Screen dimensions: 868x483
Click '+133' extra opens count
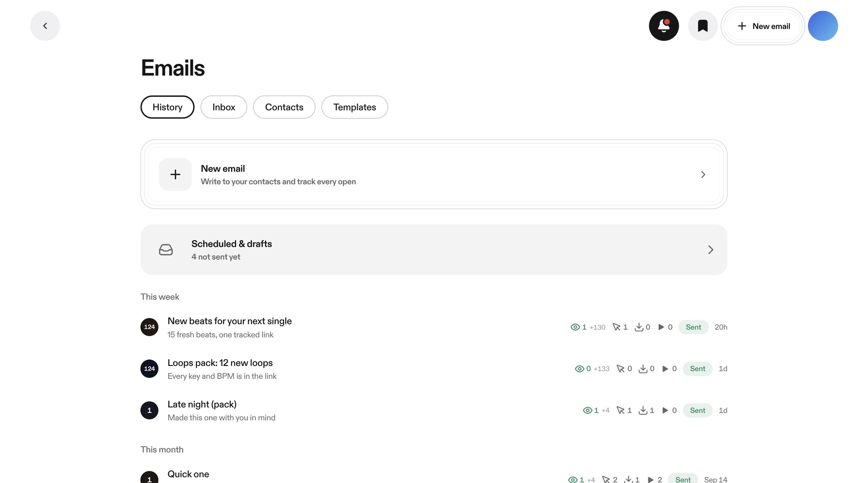tap(601, 369)
